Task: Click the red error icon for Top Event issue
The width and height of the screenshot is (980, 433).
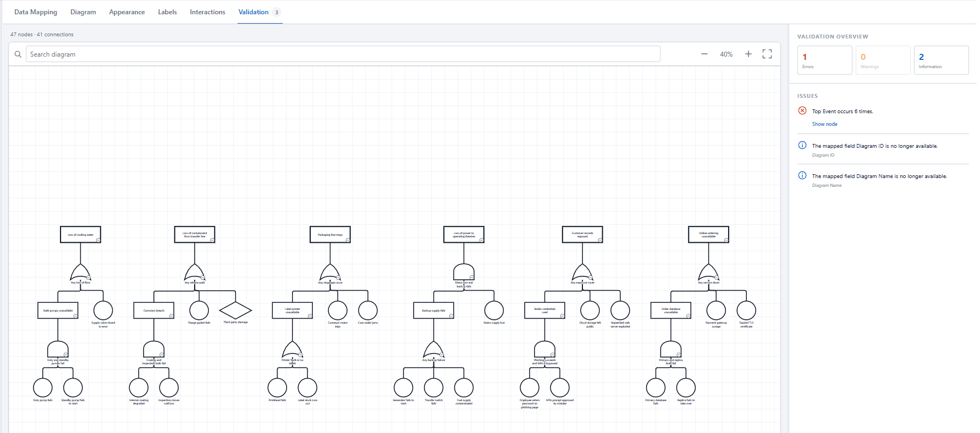Action: [802, 110]
